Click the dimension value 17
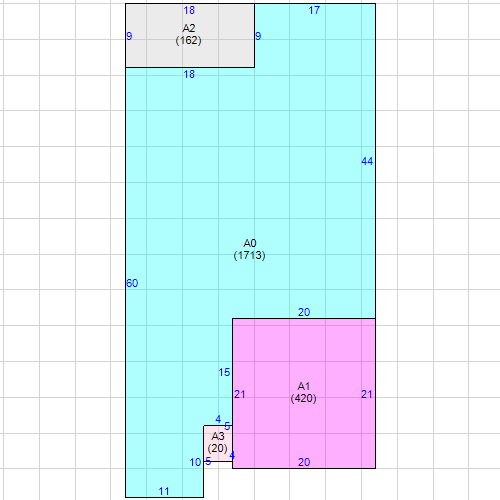Viewport: 500px width, 500px height. pos(314,11)
